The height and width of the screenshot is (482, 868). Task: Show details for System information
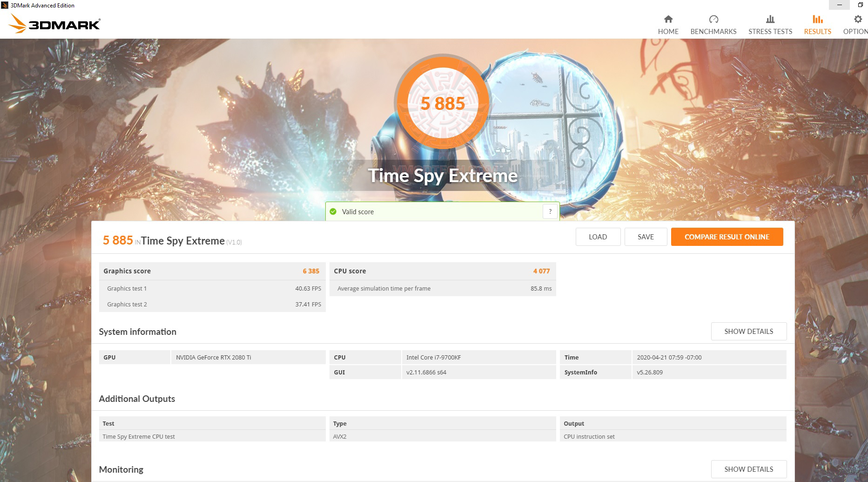point(749,331)
